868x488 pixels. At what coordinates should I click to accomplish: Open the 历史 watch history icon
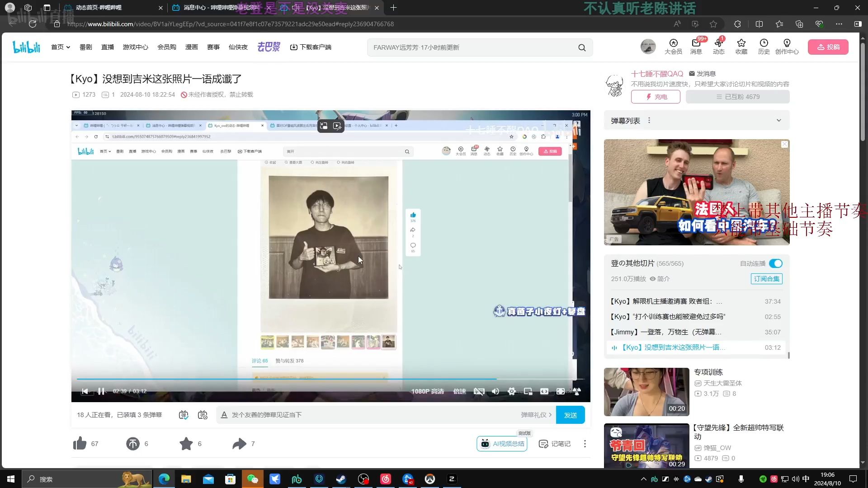(x=764, y=47)
